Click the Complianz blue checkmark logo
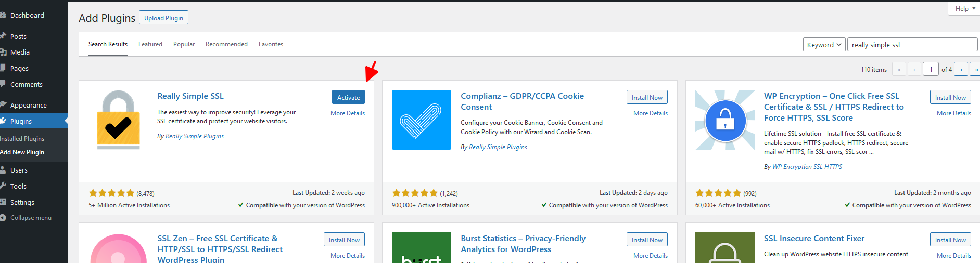This screenshot has width=980, height=263. pyautogui.click(x=422, y=120)
